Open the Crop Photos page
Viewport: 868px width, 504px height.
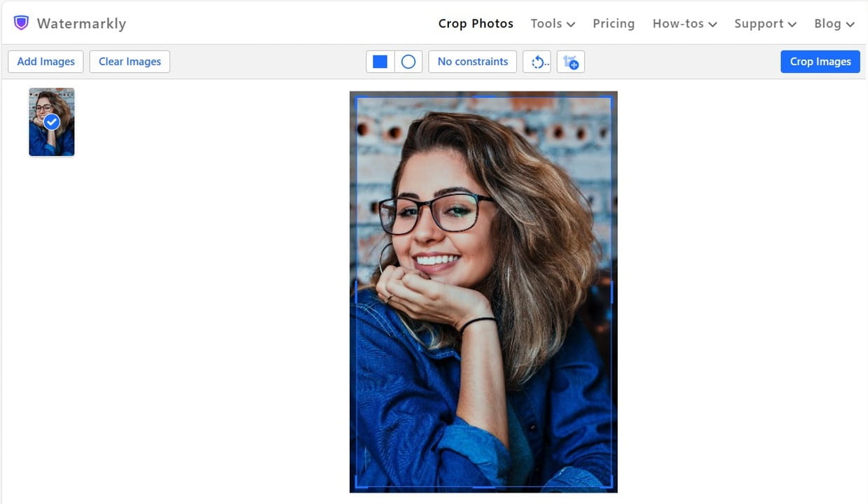476,23
